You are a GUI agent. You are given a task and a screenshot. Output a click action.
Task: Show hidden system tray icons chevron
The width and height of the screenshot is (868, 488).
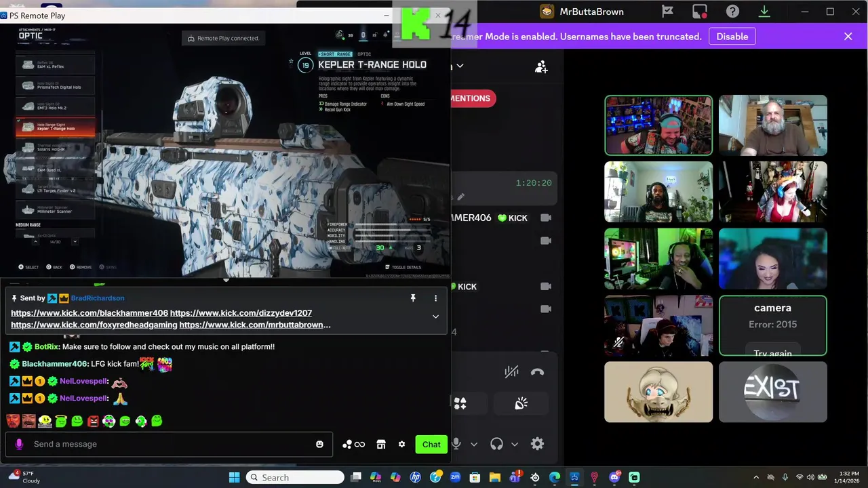(x=756, y=477)
